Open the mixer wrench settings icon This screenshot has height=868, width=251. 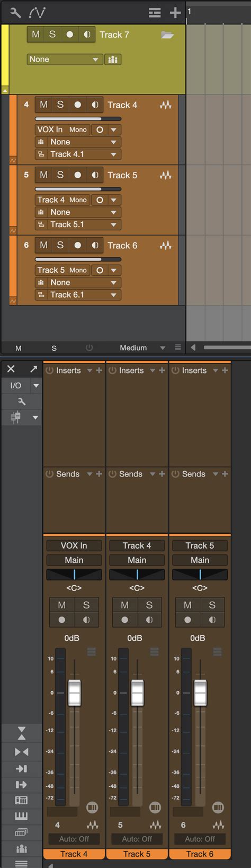point(22,402)
